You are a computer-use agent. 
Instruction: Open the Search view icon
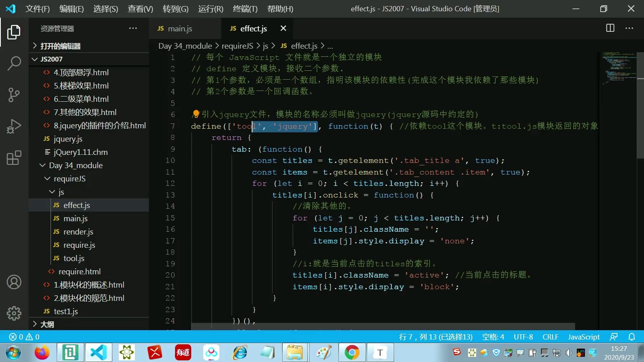point(14,64)
